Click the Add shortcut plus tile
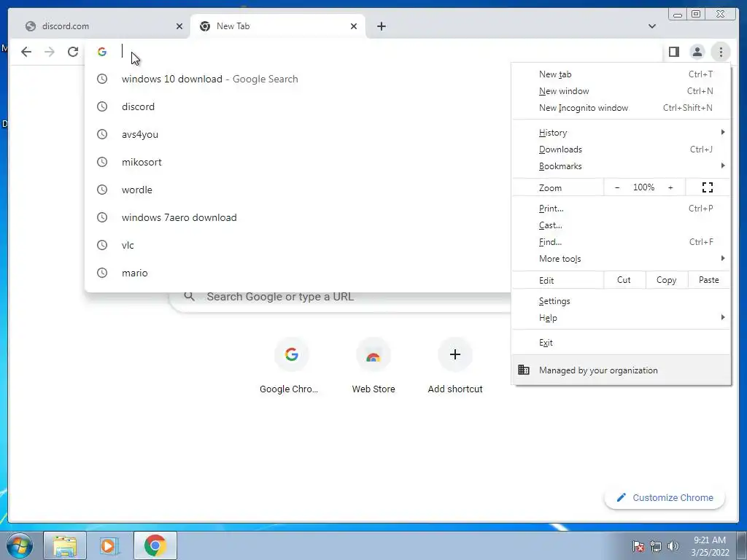Screen dimensions: 747x560 point(455,366)
